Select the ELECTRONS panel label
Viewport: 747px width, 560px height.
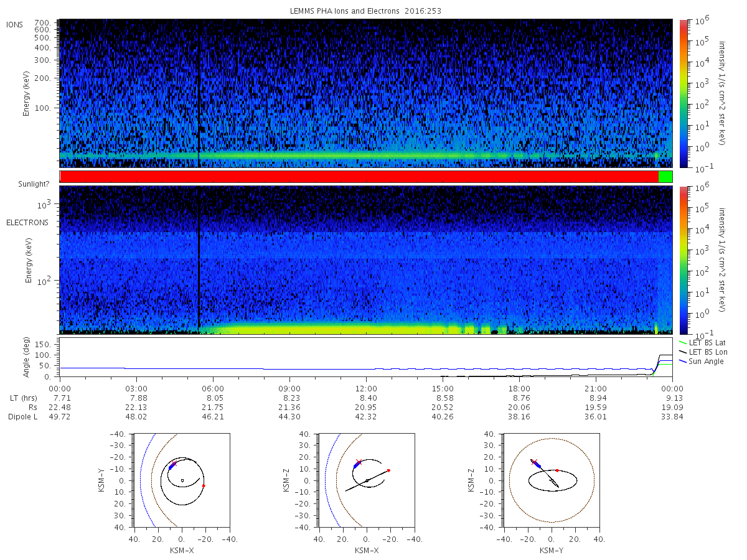click(27, 222)
